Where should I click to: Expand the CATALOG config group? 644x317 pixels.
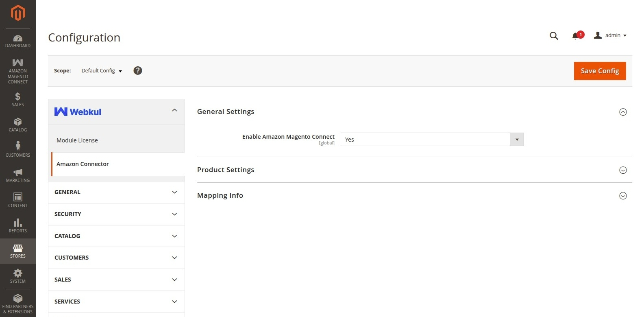116,236
